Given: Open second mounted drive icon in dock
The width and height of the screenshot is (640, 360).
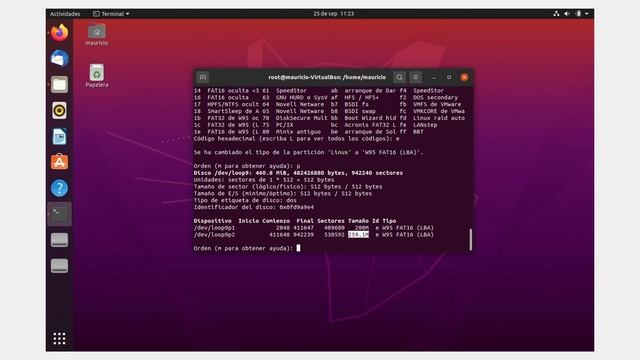Looking at the screenshot, I should (60, 266).
